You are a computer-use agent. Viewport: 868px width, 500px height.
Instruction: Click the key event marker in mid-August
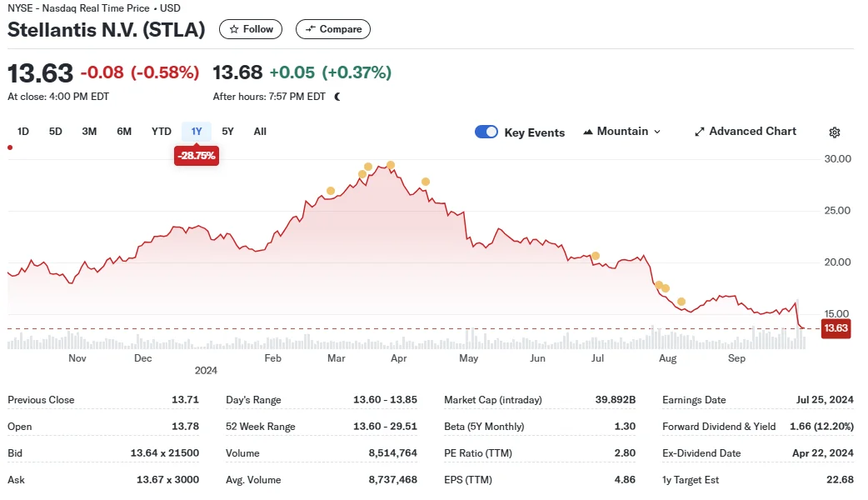(x=681, y=302)
